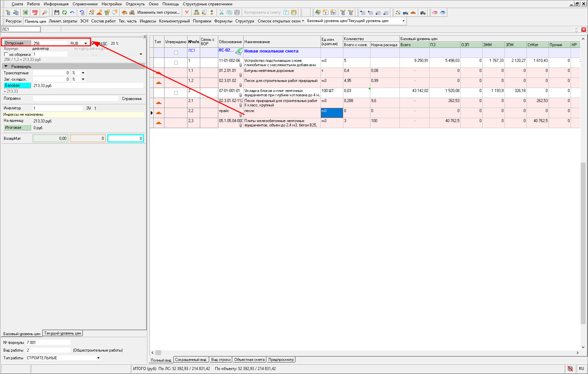Click the scissors cut icon

tap(221, 12)
